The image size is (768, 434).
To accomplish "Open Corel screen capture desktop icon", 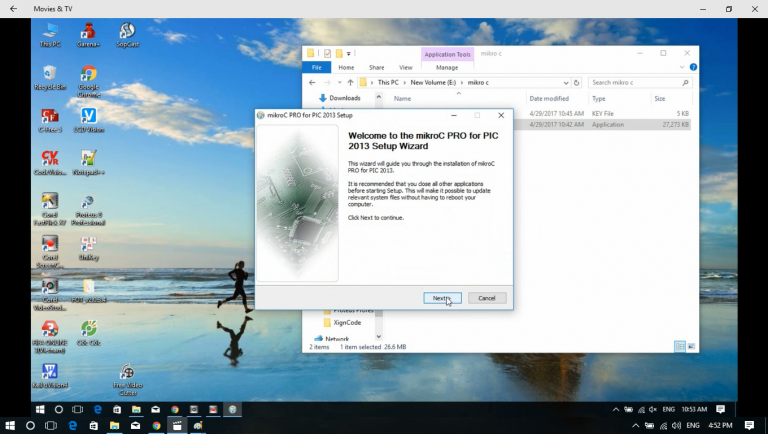I will pyautogui.click(x=50, y=252).
